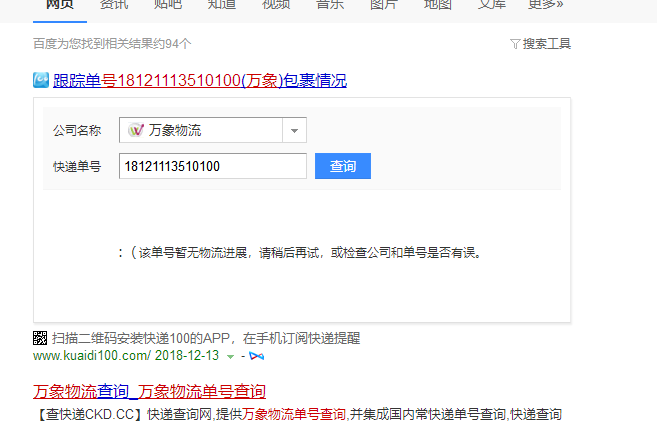Image resolution: width=657 pixels, height=426 pixels.
Task: Open the 音乐 tab
Action: [330, 5]
